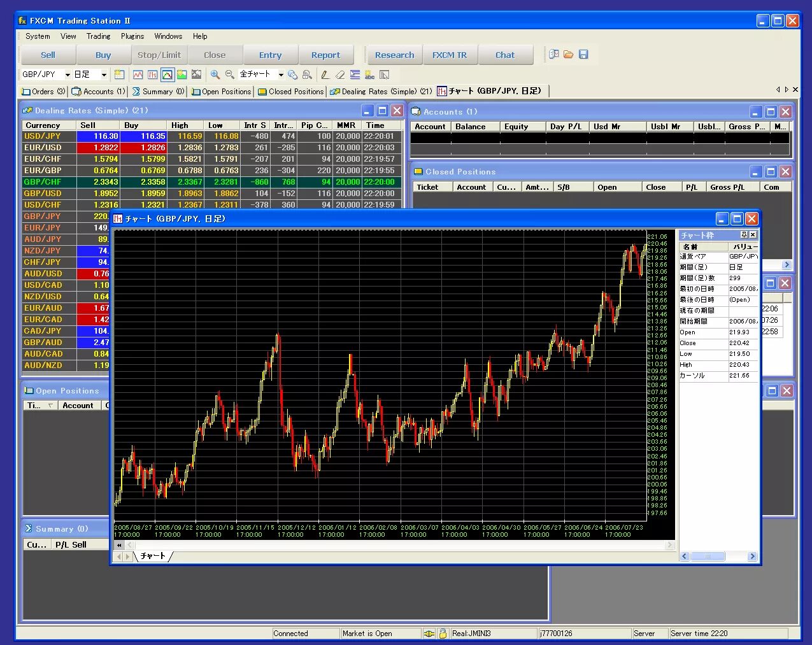Open the period 日足 dropdown

tap(104, 74)
